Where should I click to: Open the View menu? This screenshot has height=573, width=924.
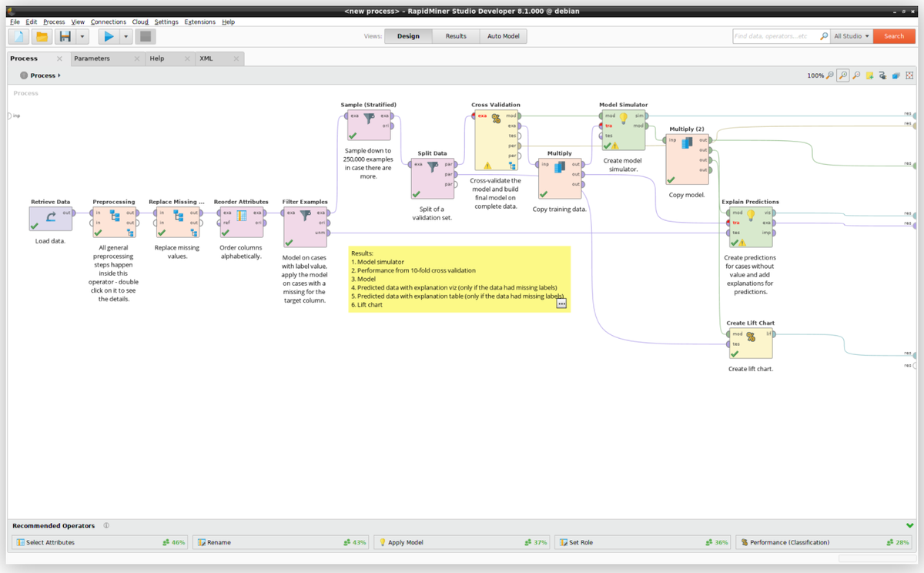tap(78, 22)
